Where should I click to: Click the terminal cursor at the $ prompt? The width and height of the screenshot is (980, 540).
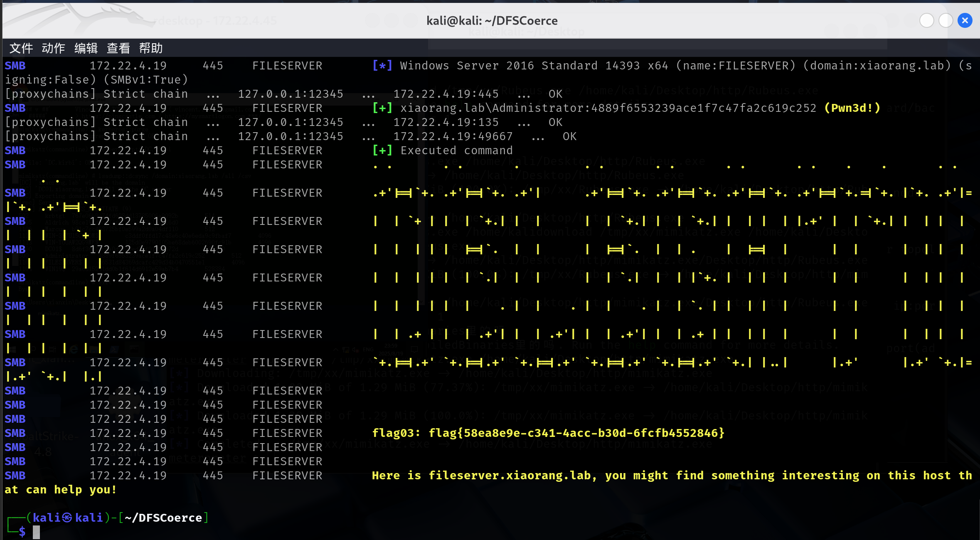coord(37,532)
